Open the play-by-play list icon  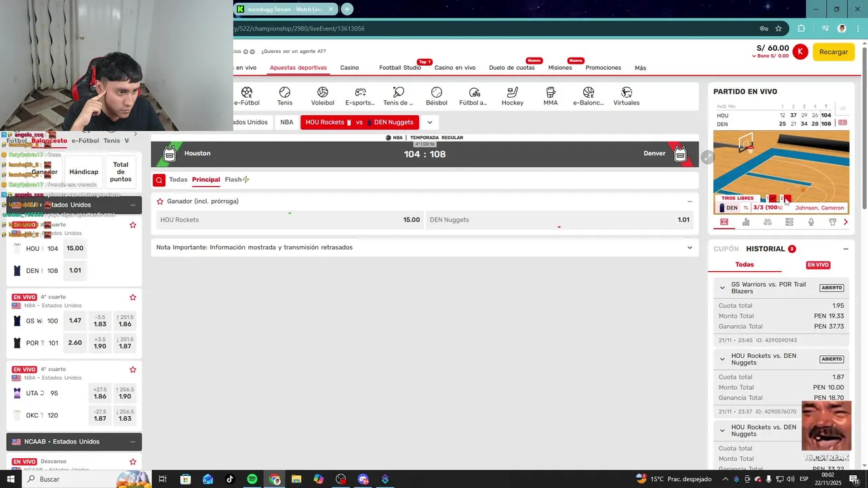click(x=789, y=222)
